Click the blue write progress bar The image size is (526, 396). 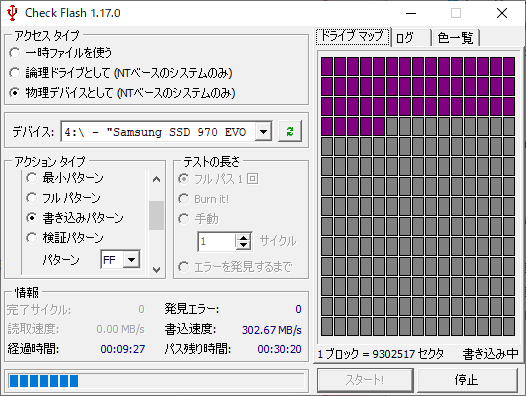click(156, 381)
